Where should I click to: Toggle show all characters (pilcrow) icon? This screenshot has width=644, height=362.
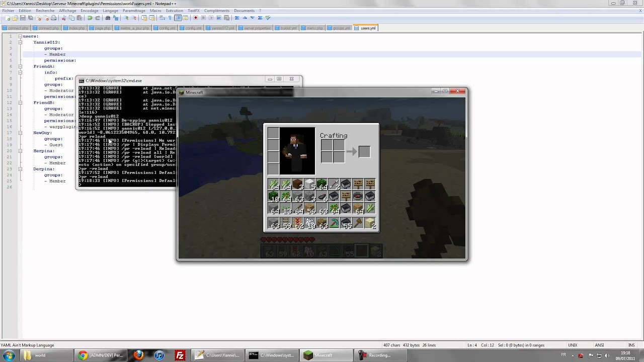(x=170, y=18)
